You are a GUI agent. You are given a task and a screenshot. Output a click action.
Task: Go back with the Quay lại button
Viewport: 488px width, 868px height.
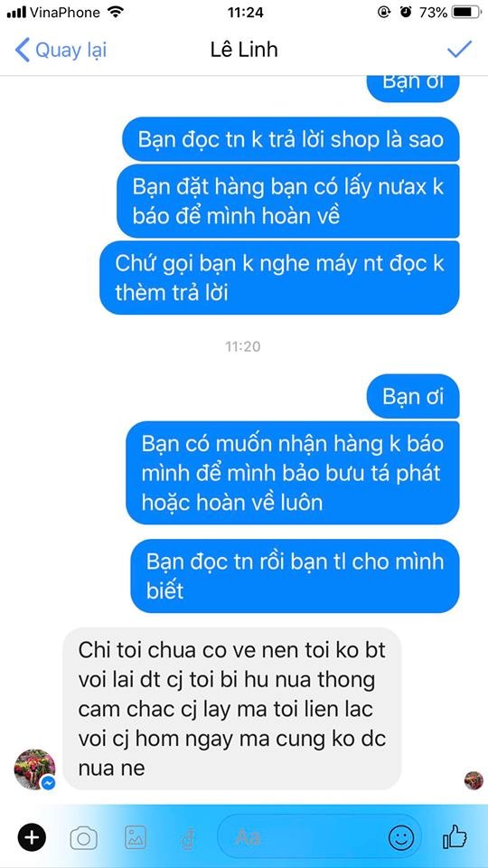pyautogui.click(x=61, y=50)
